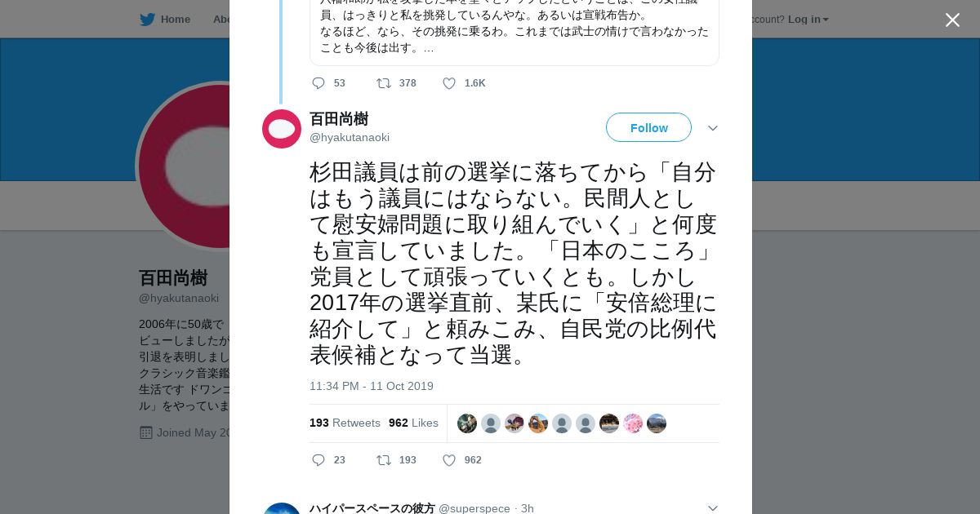Image resolution: width=980 pixels, height=514 pixels.
Task: Click the @hyakutanaoki handle in tweet header
Action: tap(350, 137)
